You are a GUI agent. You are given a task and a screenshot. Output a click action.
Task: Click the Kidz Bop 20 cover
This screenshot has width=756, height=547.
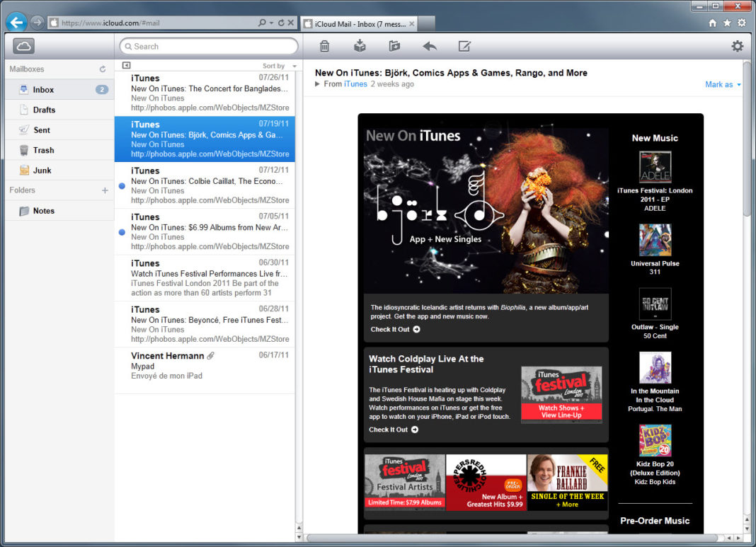(x=655, y=440)
